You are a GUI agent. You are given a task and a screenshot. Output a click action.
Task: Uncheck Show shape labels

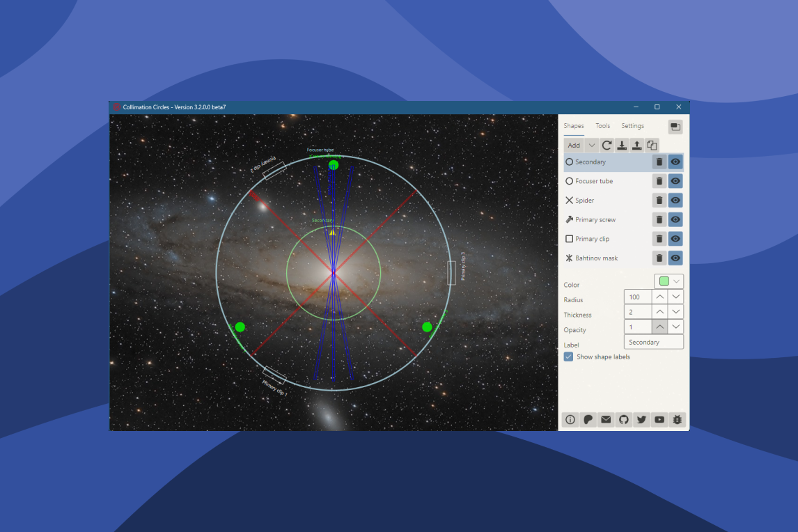click(568, 357)
